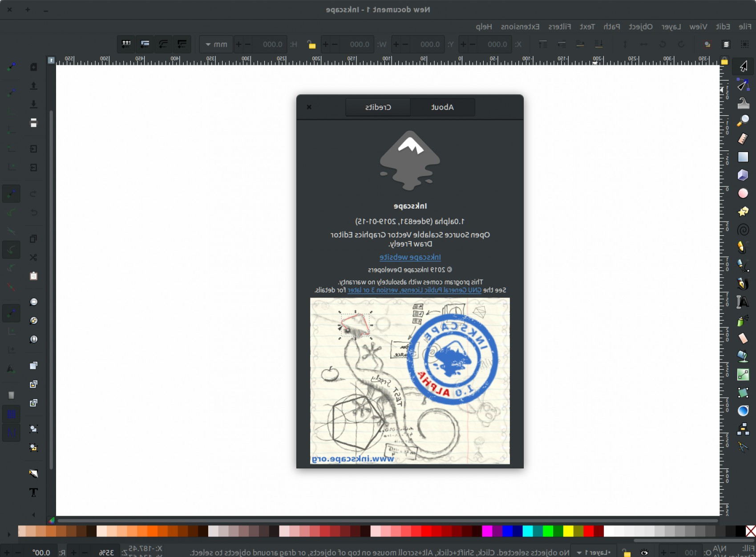Toggle the lock to preserve width/height ratio
Viewport: 756px width, 557px height.
click(x=311, y=44)
